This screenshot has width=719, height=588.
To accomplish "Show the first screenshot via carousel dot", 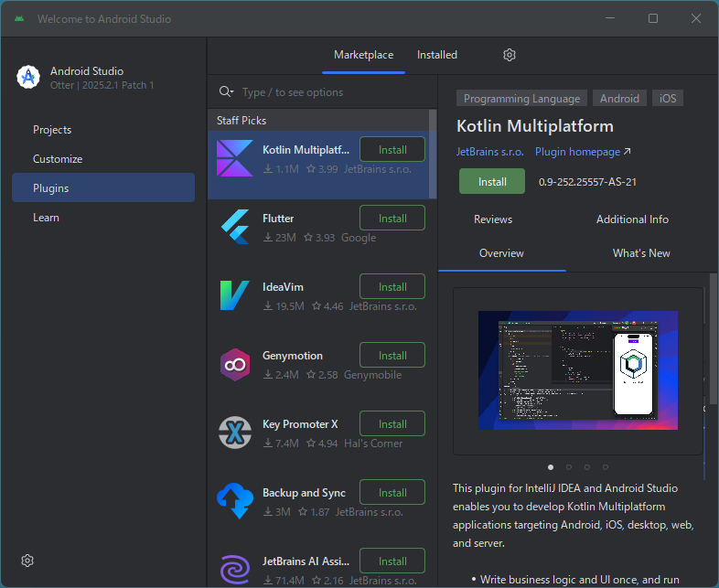I will pyautogui.click(x=551, y=467).
